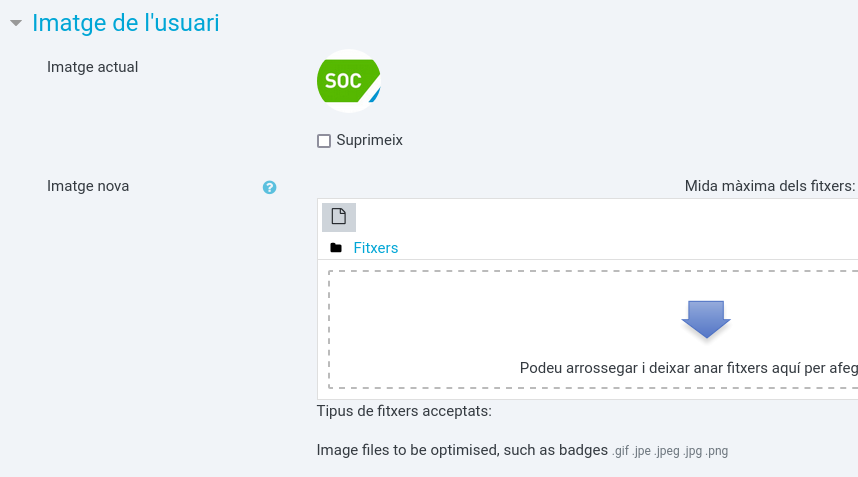The height and width of the screenshot is (477, 858).
Task: Click the Imatge de l'usuari section heading
Action: 125,23
